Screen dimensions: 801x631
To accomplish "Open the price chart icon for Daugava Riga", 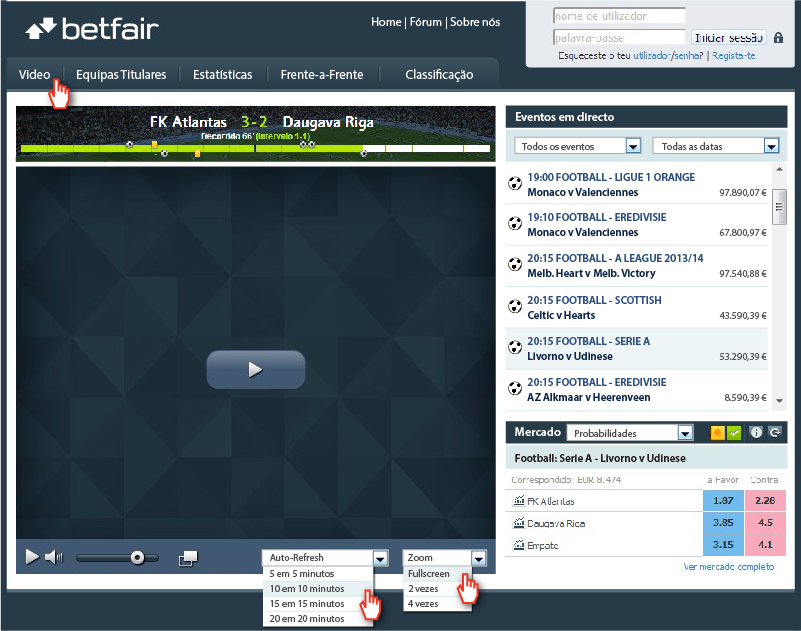I will point(519,523).
